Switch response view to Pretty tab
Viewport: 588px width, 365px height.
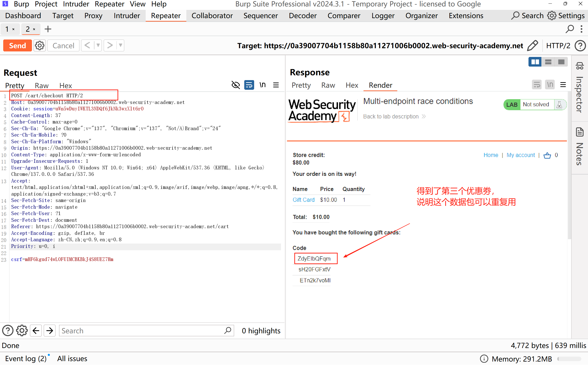click(x=301, y=85)
